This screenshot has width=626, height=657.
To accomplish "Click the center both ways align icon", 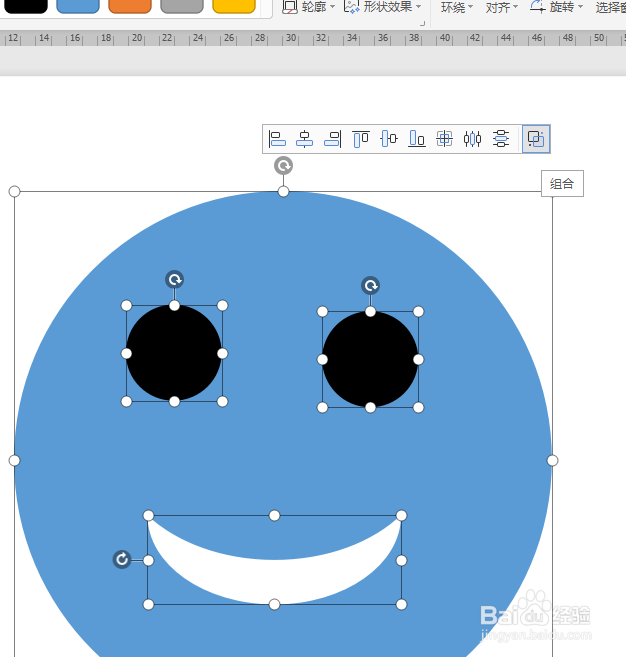I will pyautogui.click(x=445, y=139).
